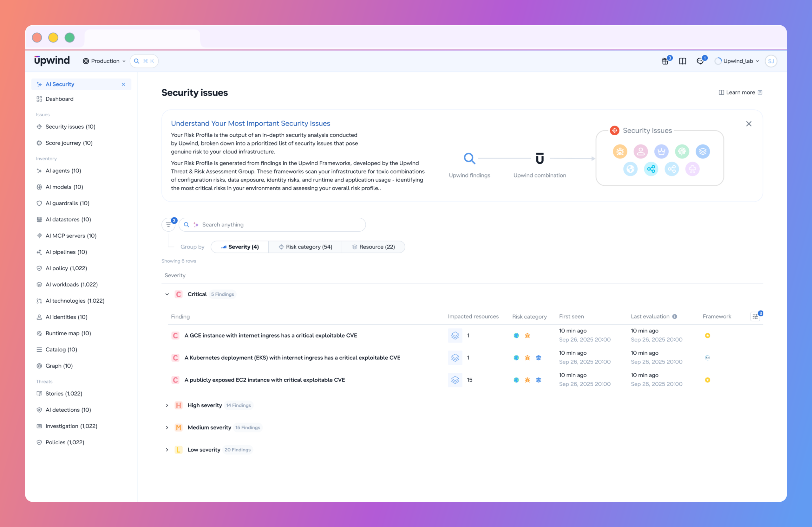Viewport: 812px width, 527px height.
Task: Dismiss the Understand Security Issues banner
Action: coord(749,124)
